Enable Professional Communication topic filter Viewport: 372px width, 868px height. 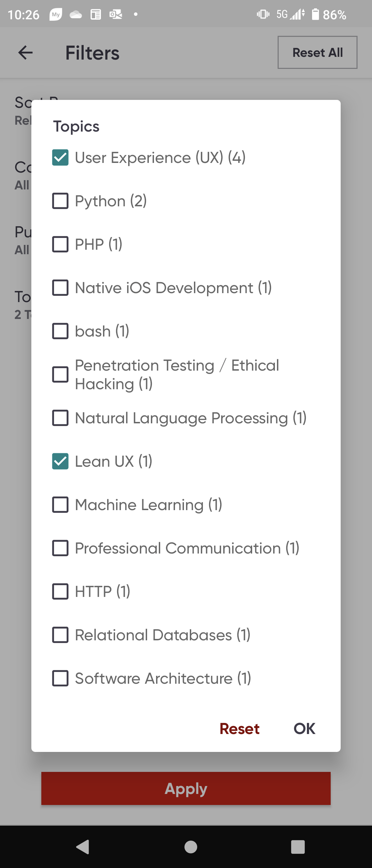[x=60, y=548]
